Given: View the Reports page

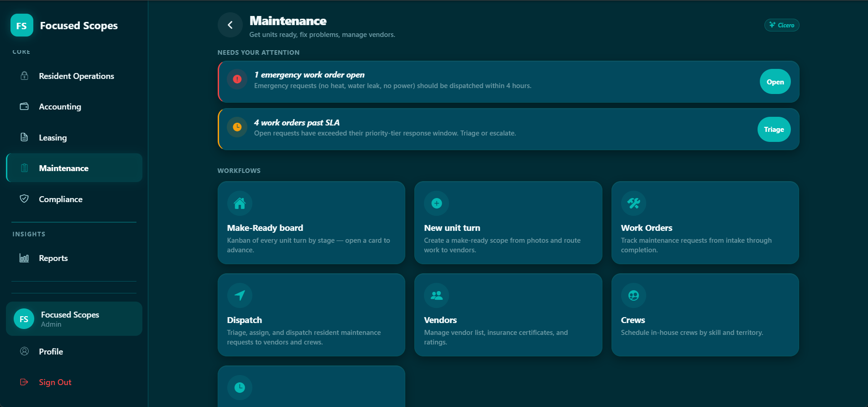Looking at the screenshot, I should point(74,258).
